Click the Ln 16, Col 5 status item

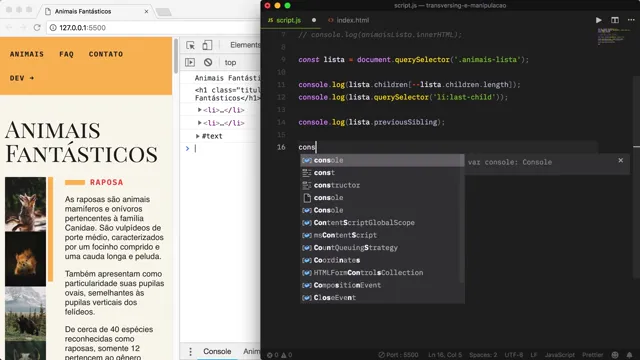[445, 355]
